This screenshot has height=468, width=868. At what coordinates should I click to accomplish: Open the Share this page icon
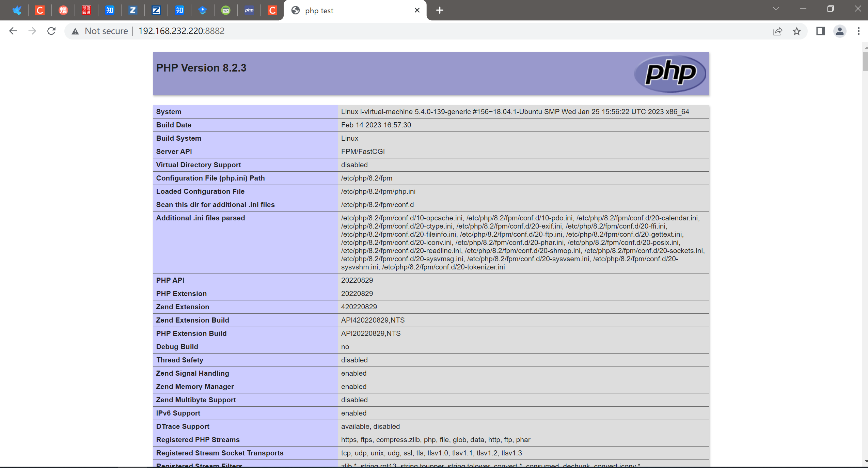777,31
